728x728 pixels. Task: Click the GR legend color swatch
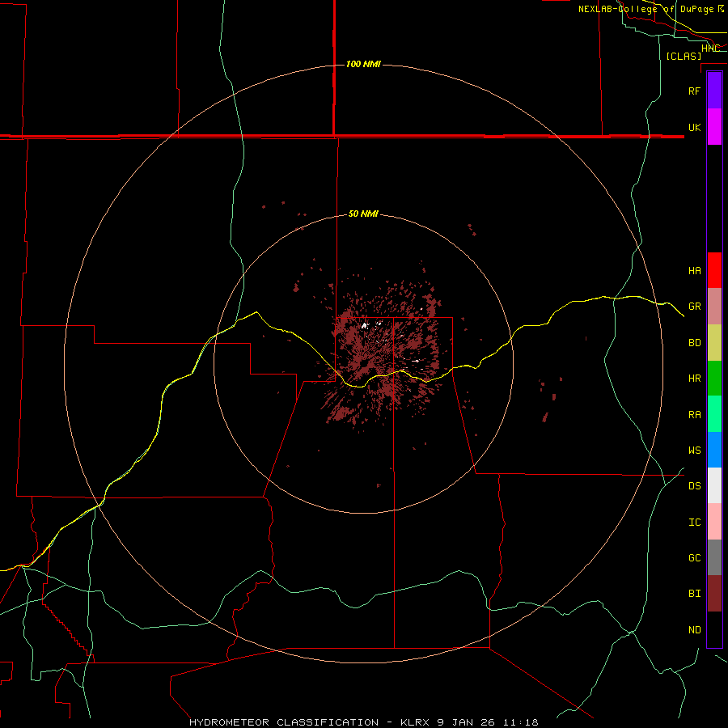tap(714, 307)
